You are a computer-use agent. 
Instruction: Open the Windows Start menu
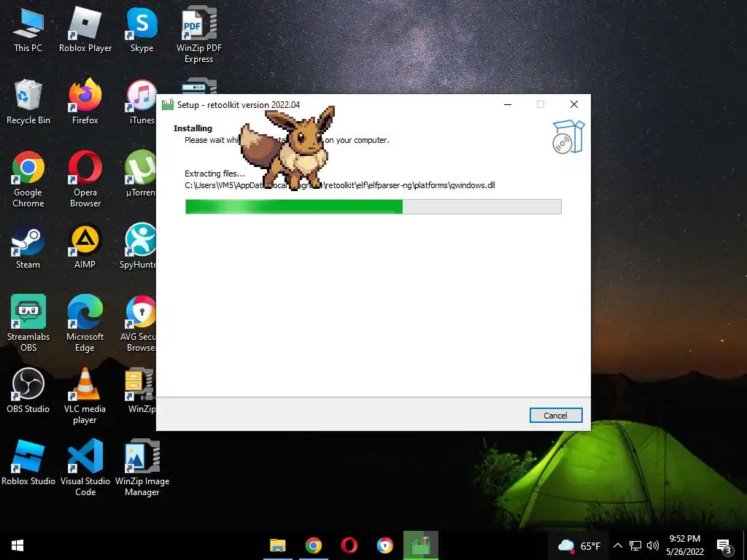point(18,545)
